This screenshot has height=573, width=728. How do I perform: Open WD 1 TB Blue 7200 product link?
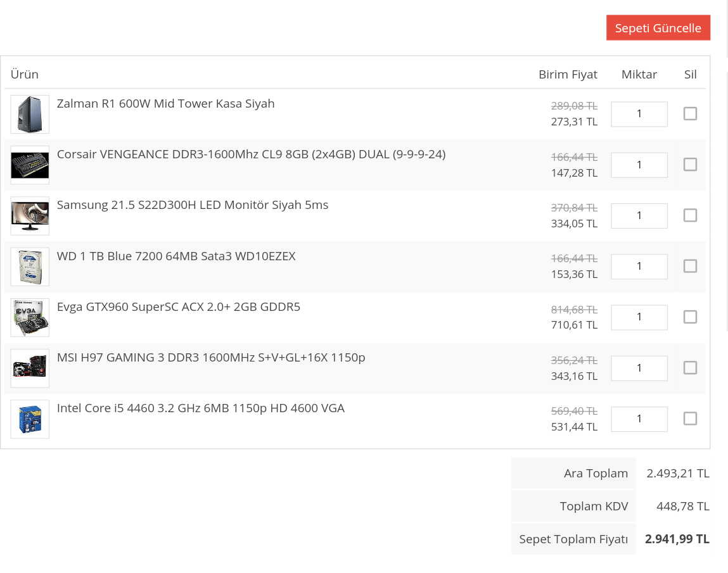click(176, 256)
